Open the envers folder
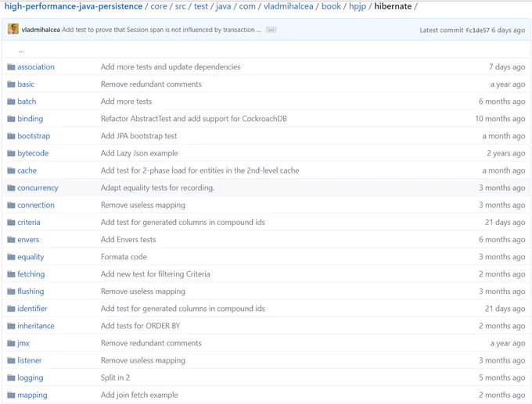 tap(28, 240)
